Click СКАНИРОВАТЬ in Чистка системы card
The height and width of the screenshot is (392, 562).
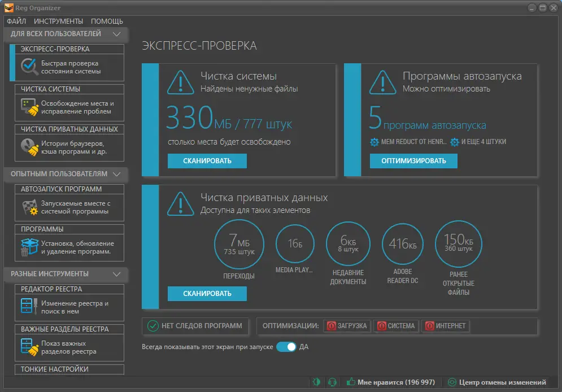pos(207,161)
